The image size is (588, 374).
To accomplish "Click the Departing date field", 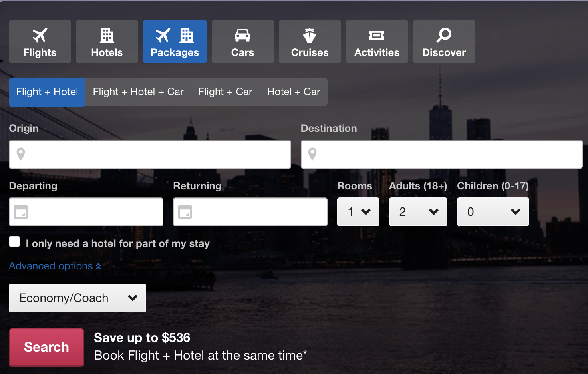I will [x=86, y=212].
